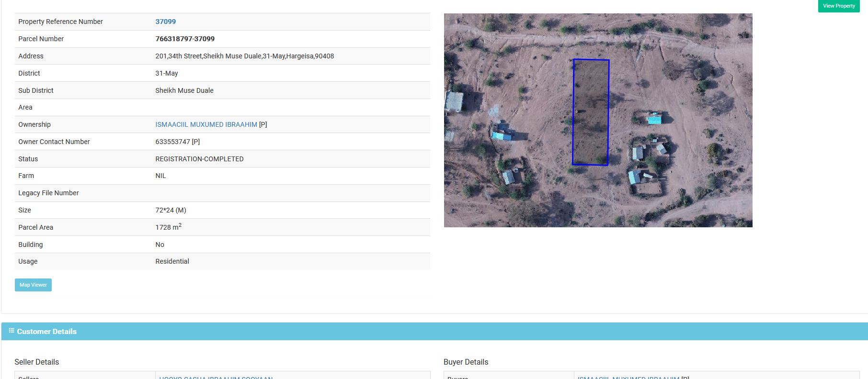The image size is (868, 379).
Task: Click the status REGISTRATION-COMPLETED
Action: [199, 159]
